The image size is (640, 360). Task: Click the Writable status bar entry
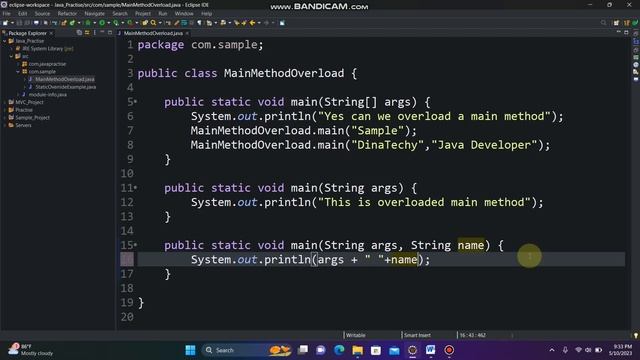tap(356, 335)
